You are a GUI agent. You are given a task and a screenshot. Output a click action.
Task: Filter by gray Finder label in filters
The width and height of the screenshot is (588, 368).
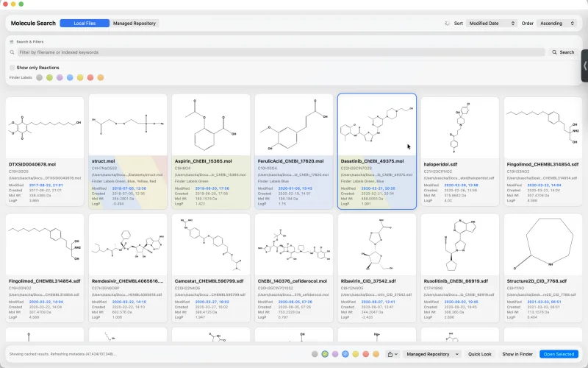(x=40, y=78)
